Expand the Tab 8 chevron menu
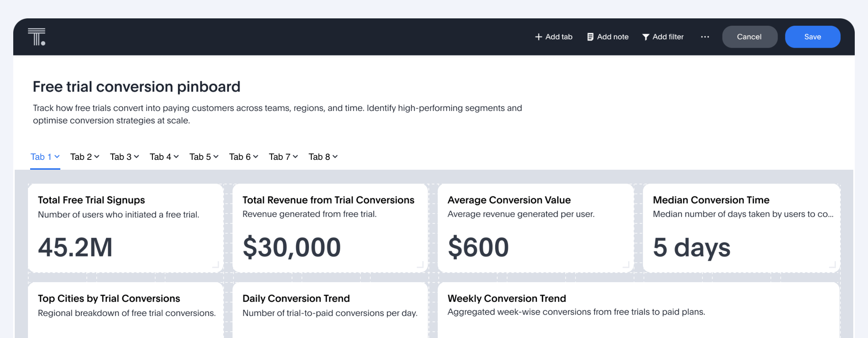 [335, 157]
